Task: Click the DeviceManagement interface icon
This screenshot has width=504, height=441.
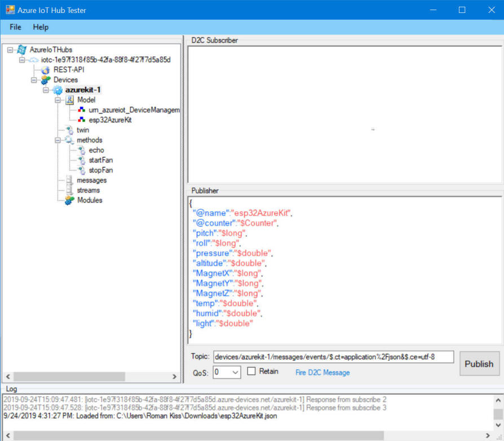Action: click(x=82, y=110)
